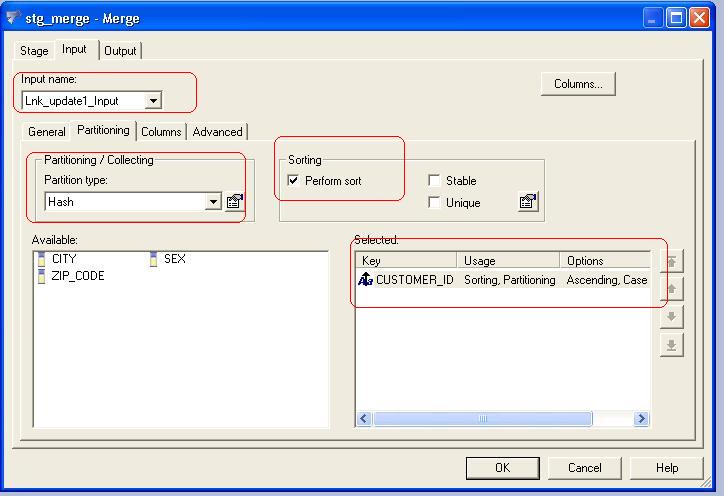Screen dimensions: 724x496
Task: Open sort properties icon beside Unique
Action: pyautogui.click(x=528, y=202)
